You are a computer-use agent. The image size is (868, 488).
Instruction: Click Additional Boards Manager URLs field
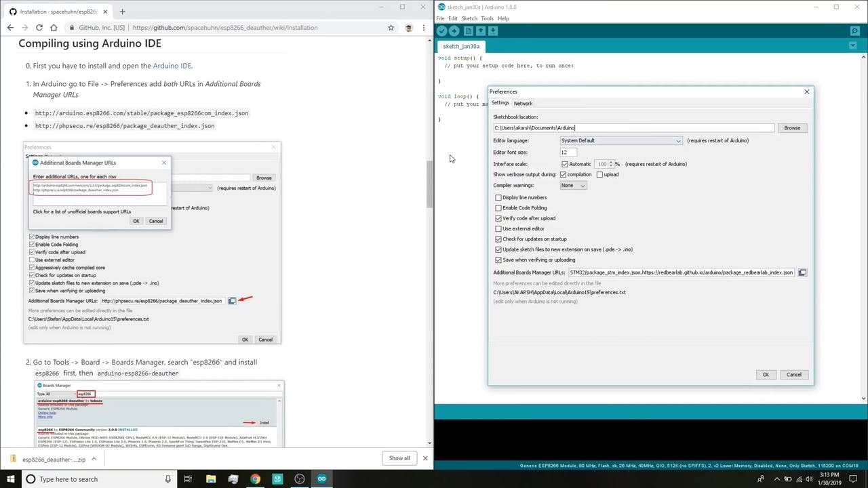pyautogui.click(x=682, y=272)
